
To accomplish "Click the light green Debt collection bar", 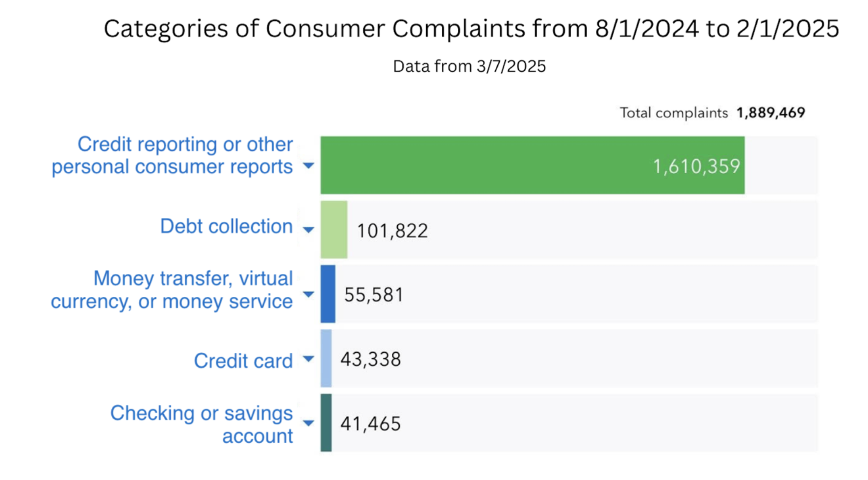I will coord(334,230).
